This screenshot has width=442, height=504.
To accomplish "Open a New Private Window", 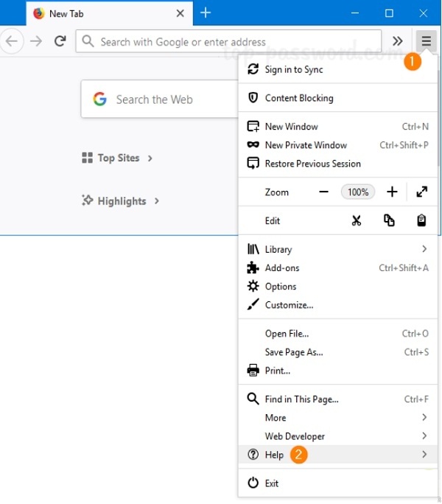I will click(x=306, y=145).
